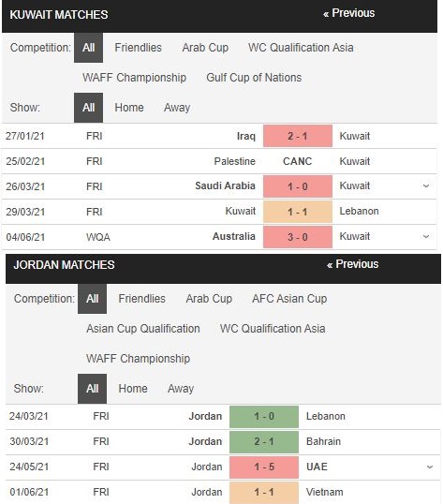Filter Jordan by Asian Cup Qualification

click(x=143, y=329)
